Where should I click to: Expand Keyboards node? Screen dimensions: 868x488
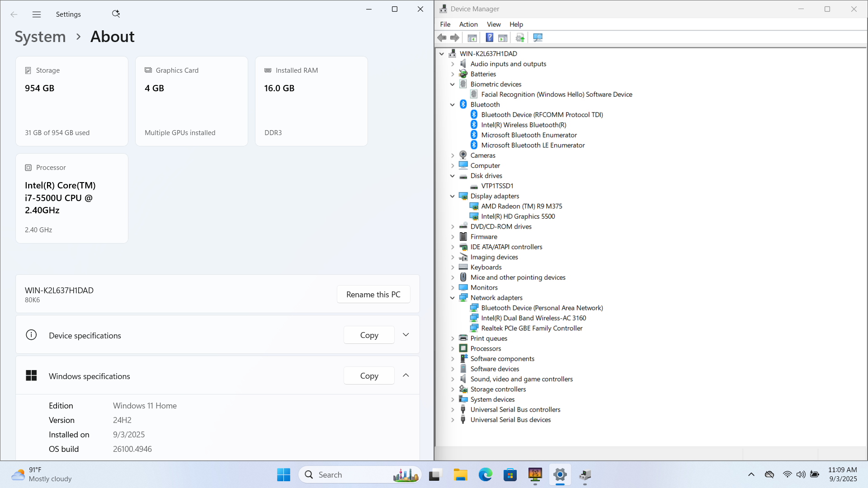(453, 267)
